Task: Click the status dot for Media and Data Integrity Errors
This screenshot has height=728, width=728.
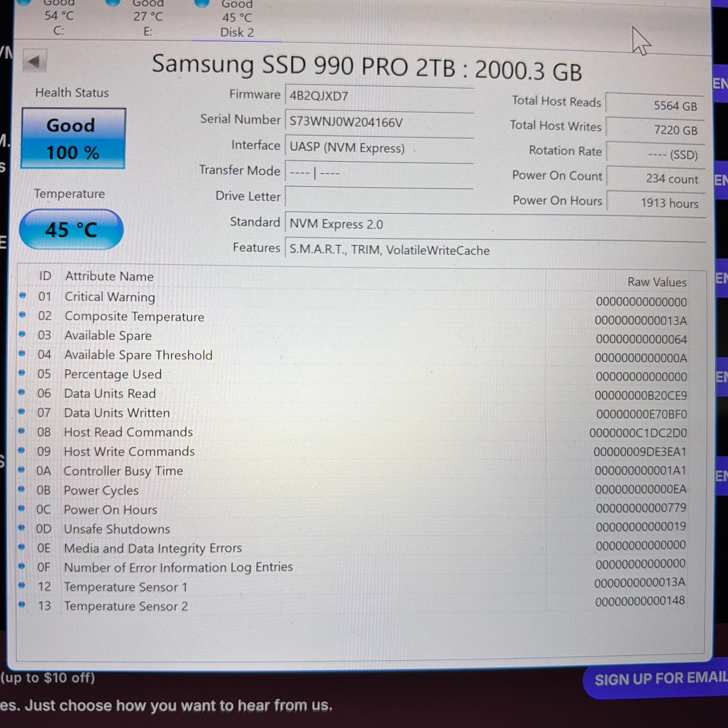Action: click(22, 547)
